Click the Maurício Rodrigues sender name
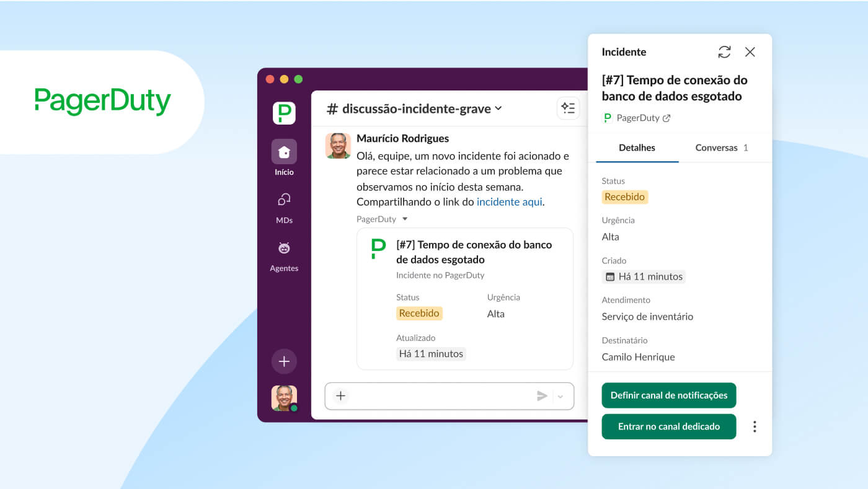 pos(402,138)
